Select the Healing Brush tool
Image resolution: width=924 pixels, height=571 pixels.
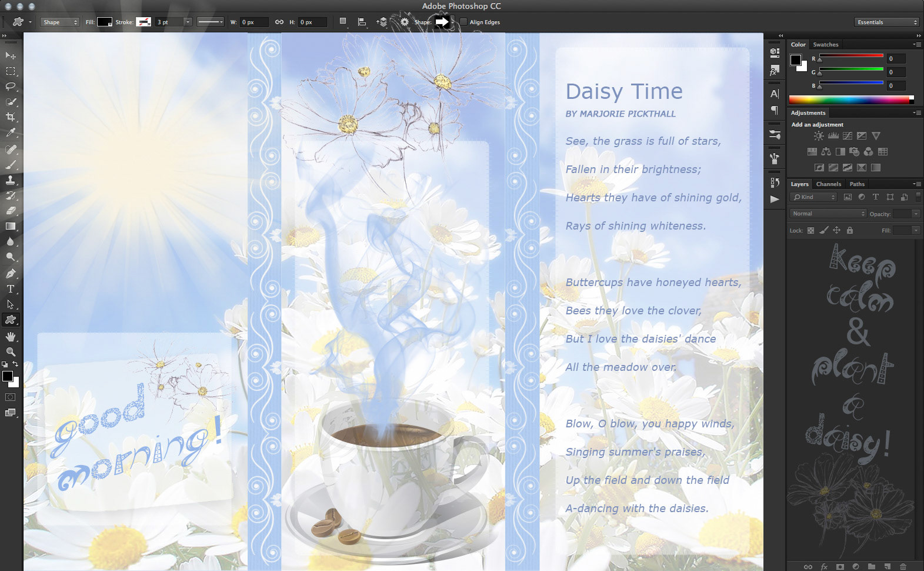[11, 150]
